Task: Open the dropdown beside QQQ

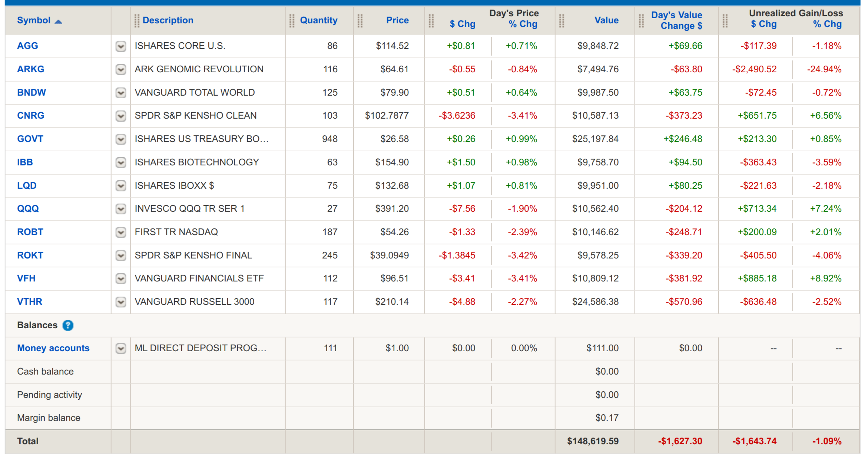Action: (x=121, y=209)
